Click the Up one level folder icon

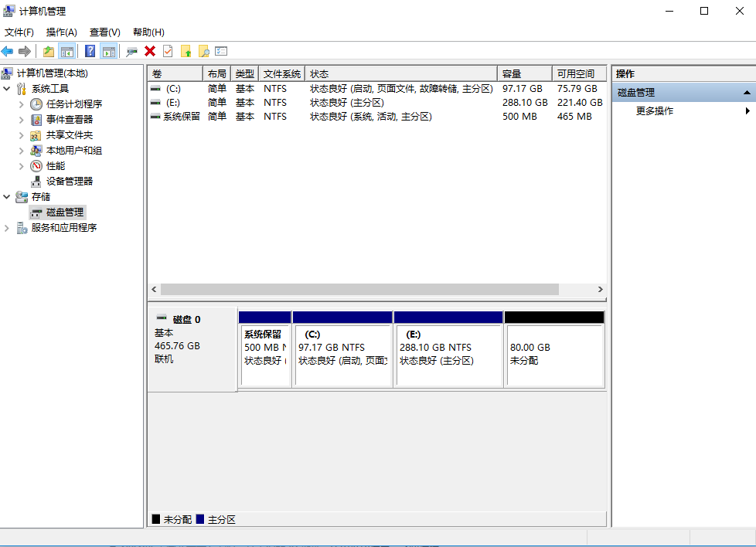pos(48,51)
